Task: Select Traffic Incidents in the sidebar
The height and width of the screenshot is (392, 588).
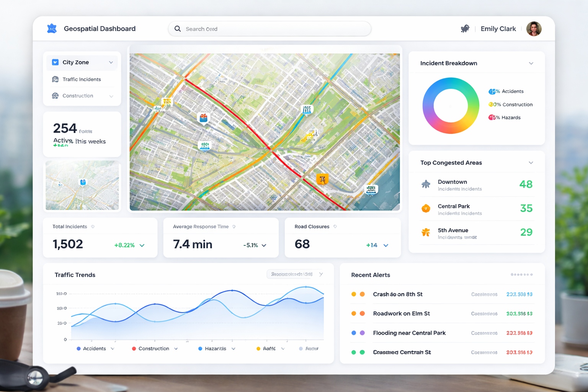Action: [82, 79]
